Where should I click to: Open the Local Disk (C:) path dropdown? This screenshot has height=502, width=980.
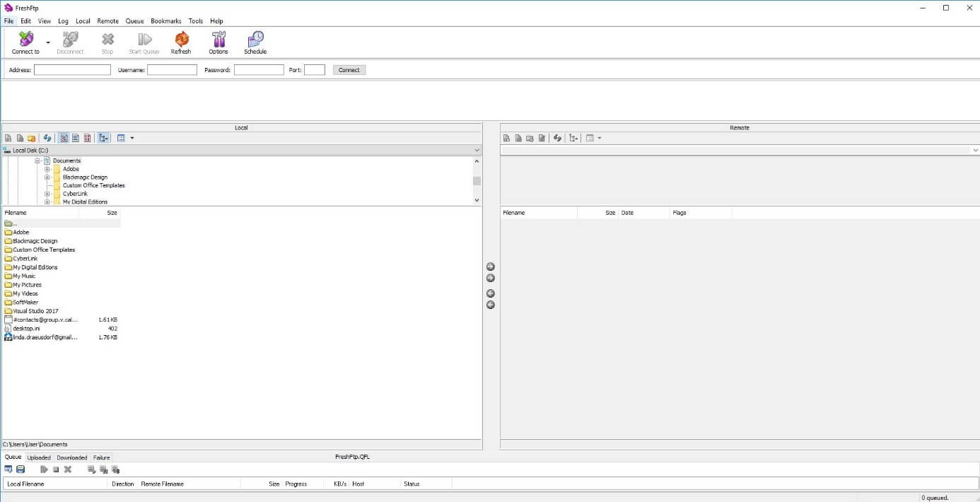coord(477,149)
